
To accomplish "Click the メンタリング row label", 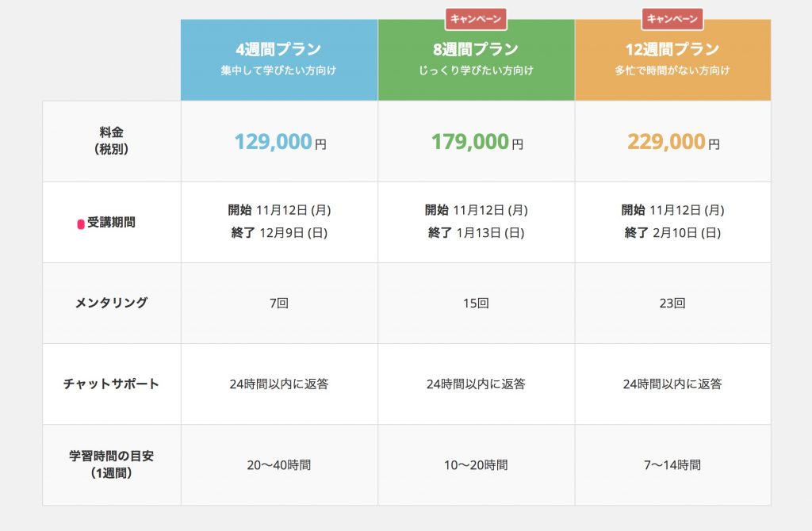I will [111, 303].
